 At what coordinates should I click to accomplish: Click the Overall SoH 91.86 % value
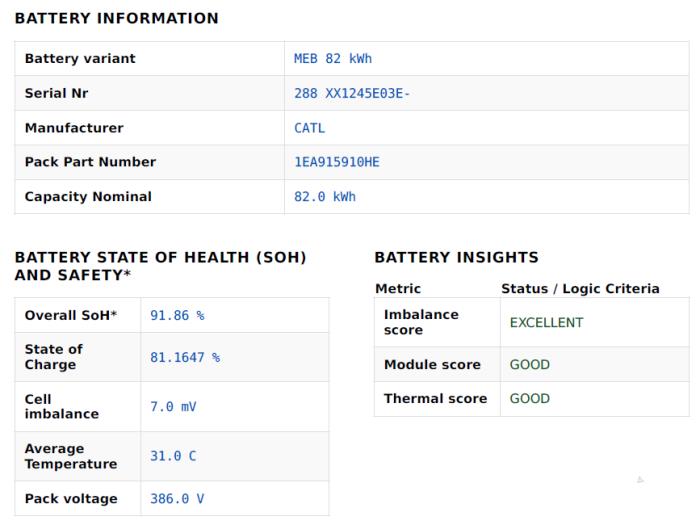tap(177, 316)
